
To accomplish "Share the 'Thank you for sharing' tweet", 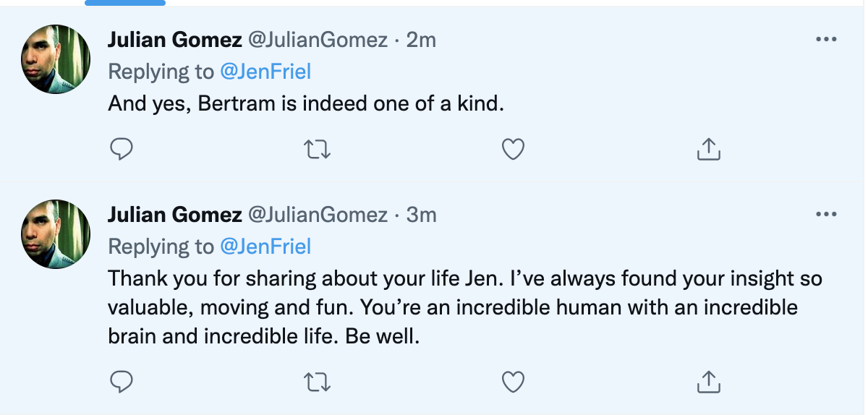I will [x=709, y=381].
